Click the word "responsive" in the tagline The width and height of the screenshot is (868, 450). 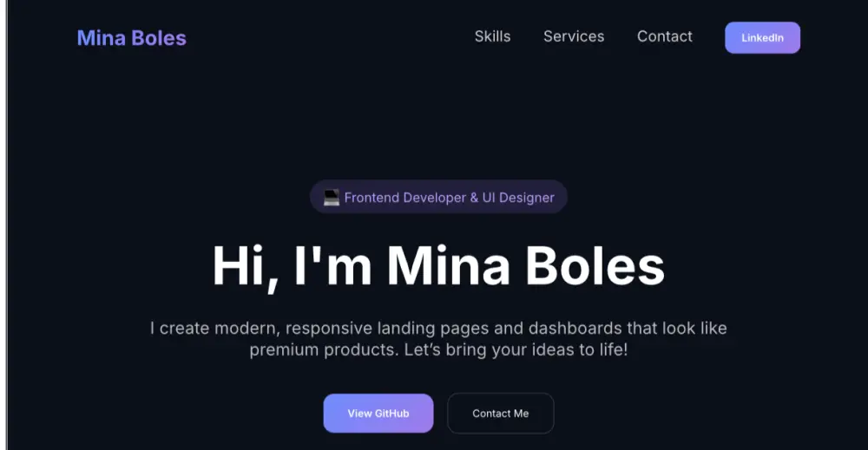(326, 329)
